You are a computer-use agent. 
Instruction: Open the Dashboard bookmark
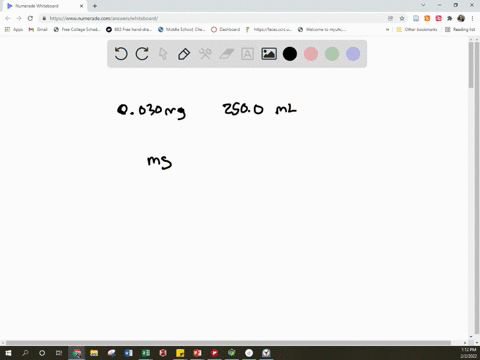(226, 29)
